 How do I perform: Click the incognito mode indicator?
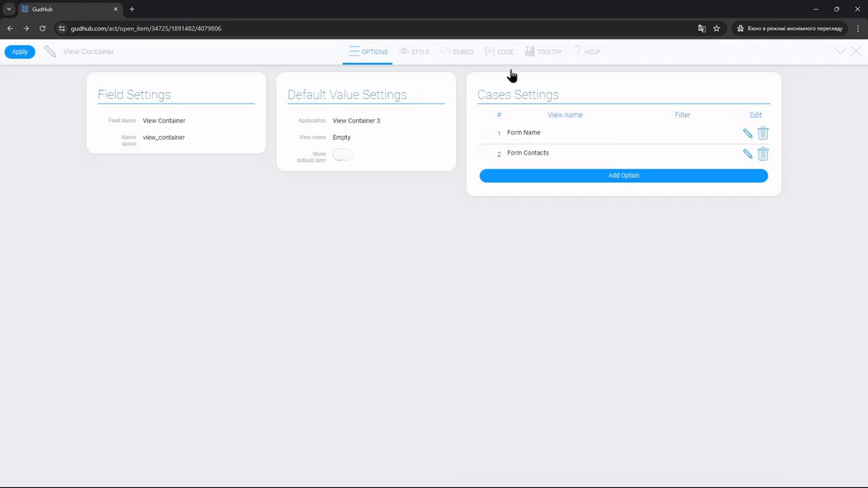pyautogui.click(x=790, y=28)
